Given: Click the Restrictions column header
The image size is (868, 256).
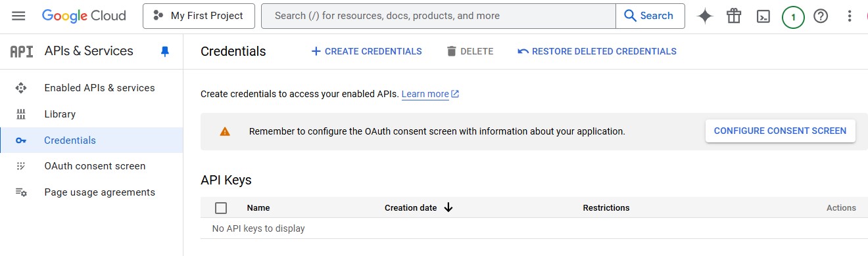Looking at the screenshot, I should click(x=606, y=207).
